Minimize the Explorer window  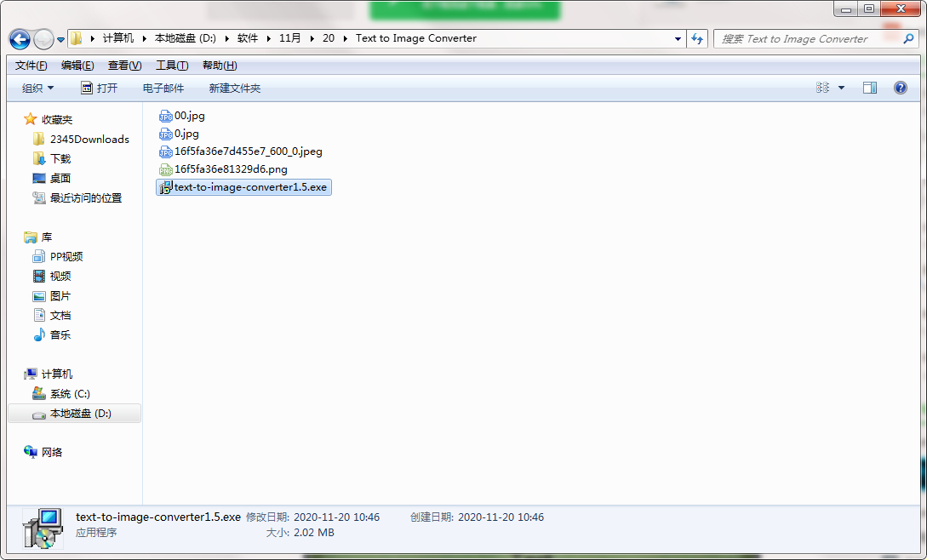[x=846, y=9]
